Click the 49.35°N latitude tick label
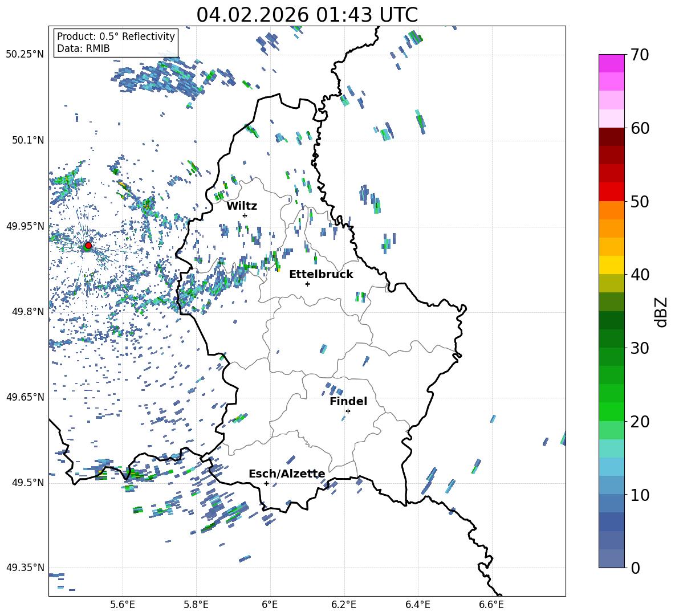 [x=25, y=568]
